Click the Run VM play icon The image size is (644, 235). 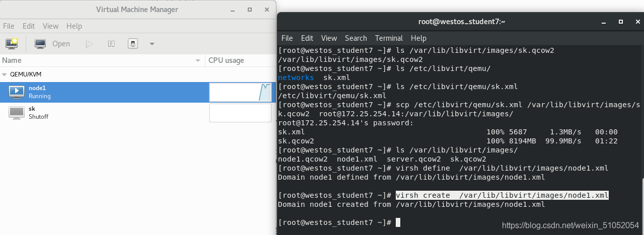[x=89, y=44]
